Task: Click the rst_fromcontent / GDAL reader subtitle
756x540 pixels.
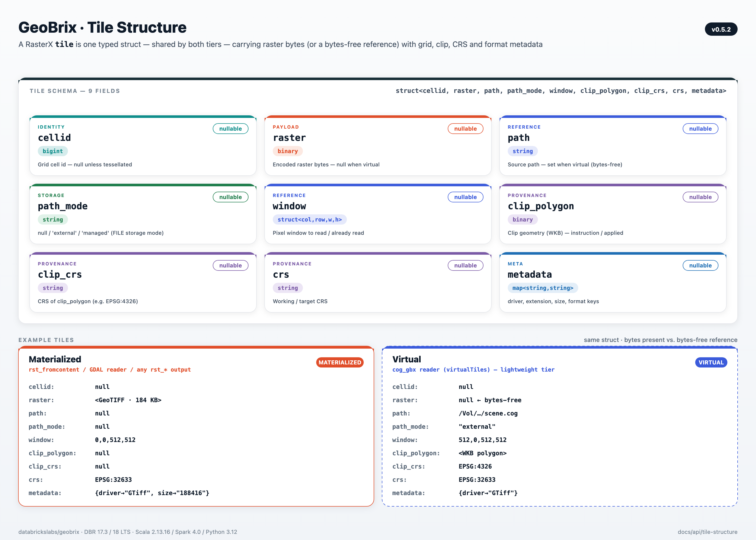Action: pyautogui.click(x=110, y=370)
